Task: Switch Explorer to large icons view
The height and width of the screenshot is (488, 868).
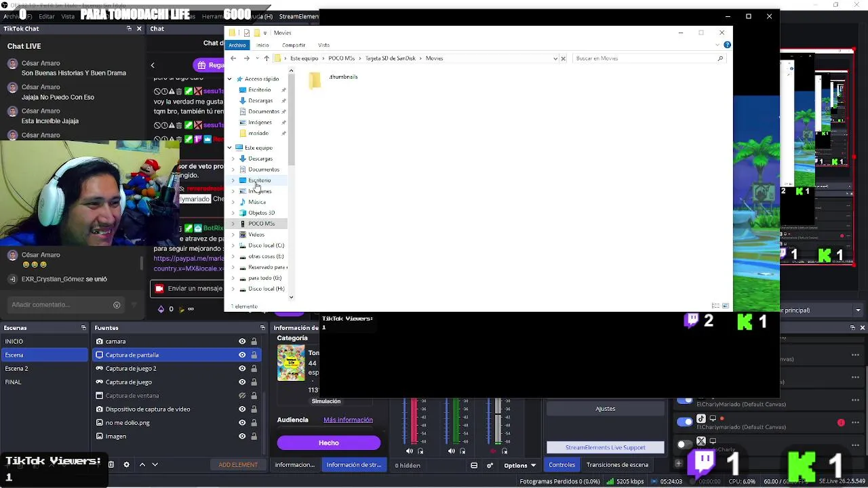Action: point(724,306)
